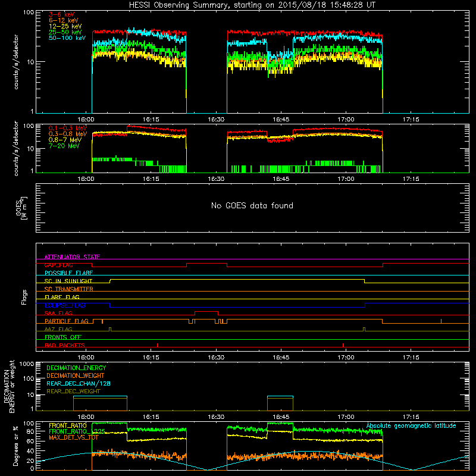Click the counts/s/detector axis title of top panel
This screenshot has height=476, width=476.
point(16,62)
